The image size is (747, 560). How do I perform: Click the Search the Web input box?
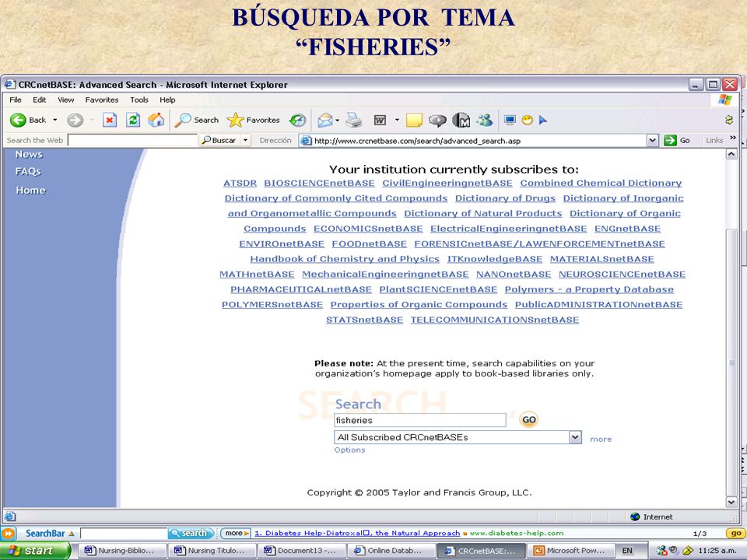pos(132,141)
